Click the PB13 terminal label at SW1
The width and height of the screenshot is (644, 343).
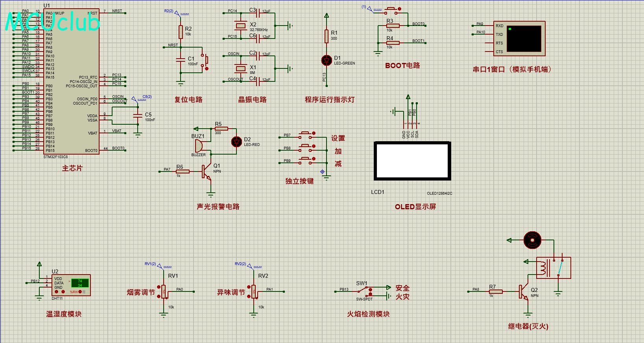(344, 290)
